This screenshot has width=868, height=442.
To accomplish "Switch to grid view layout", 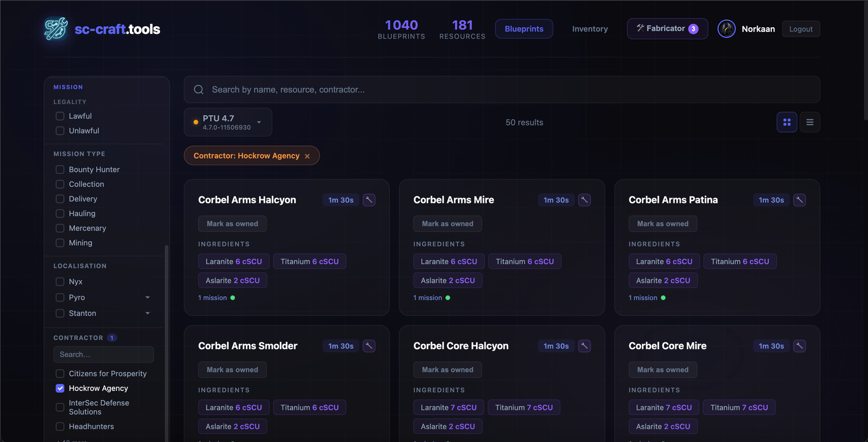I will [787, 122].
